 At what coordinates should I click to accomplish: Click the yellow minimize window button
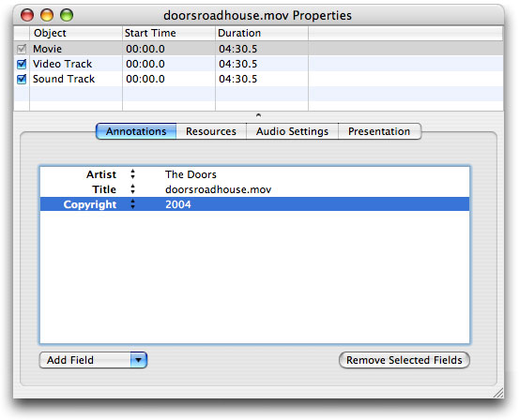(47, 15)
